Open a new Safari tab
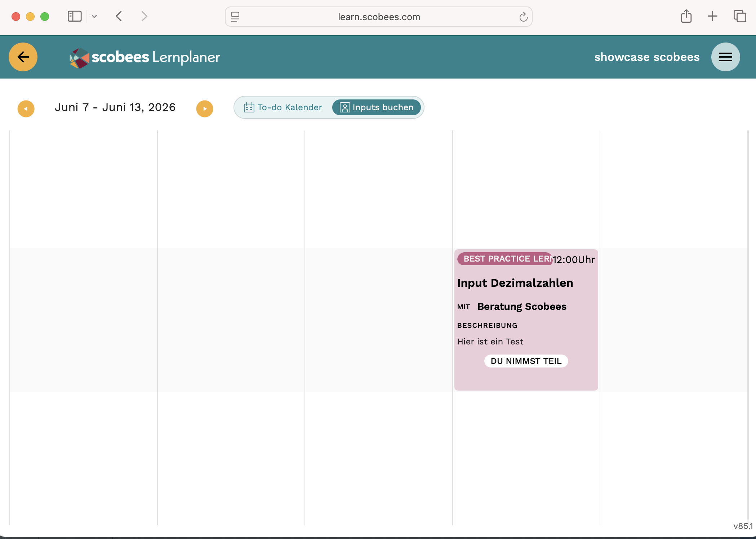 [x=712, y=16]
